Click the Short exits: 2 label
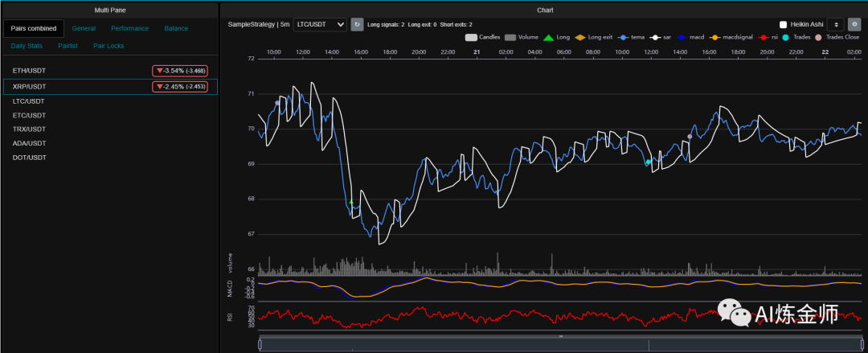This screenshot has height=353, width=868. click(x=457, y=24)
